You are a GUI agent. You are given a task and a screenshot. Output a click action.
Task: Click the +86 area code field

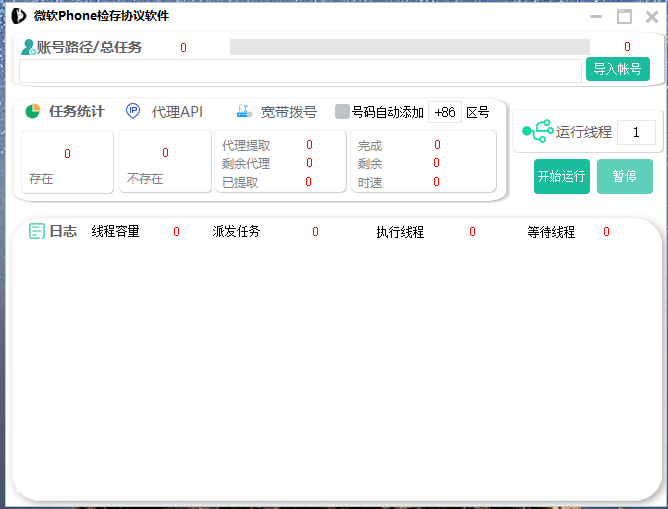(x=445, y=112)
